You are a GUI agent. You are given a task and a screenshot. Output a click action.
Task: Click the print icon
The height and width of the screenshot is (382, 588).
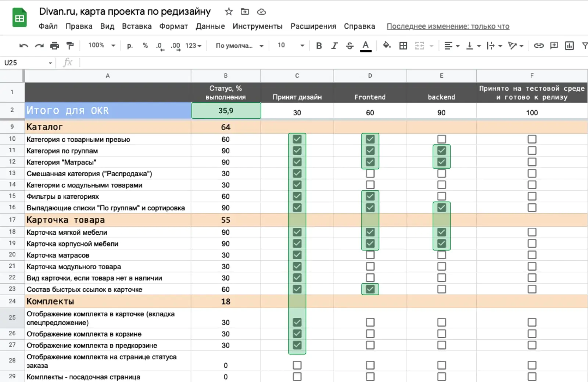[54, 46]
